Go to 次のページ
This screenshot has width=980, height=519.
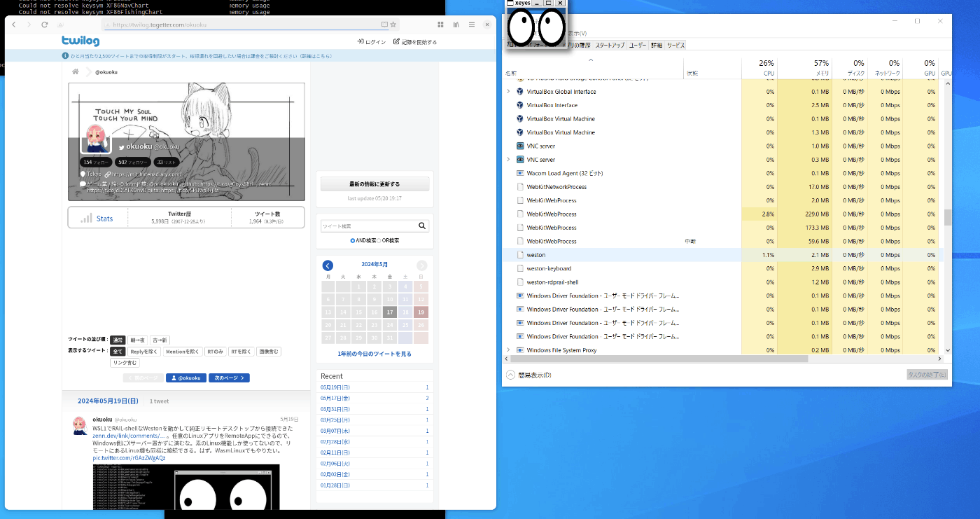229,378
